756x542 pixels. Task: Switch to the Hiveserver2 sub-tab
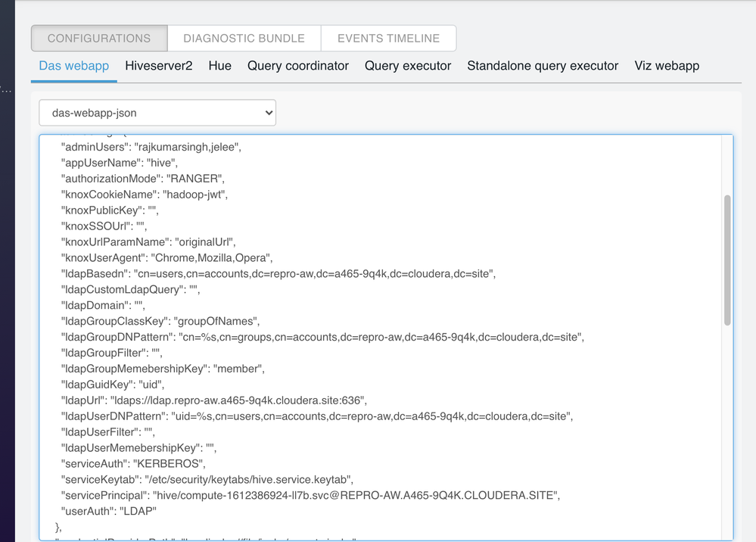159,66
